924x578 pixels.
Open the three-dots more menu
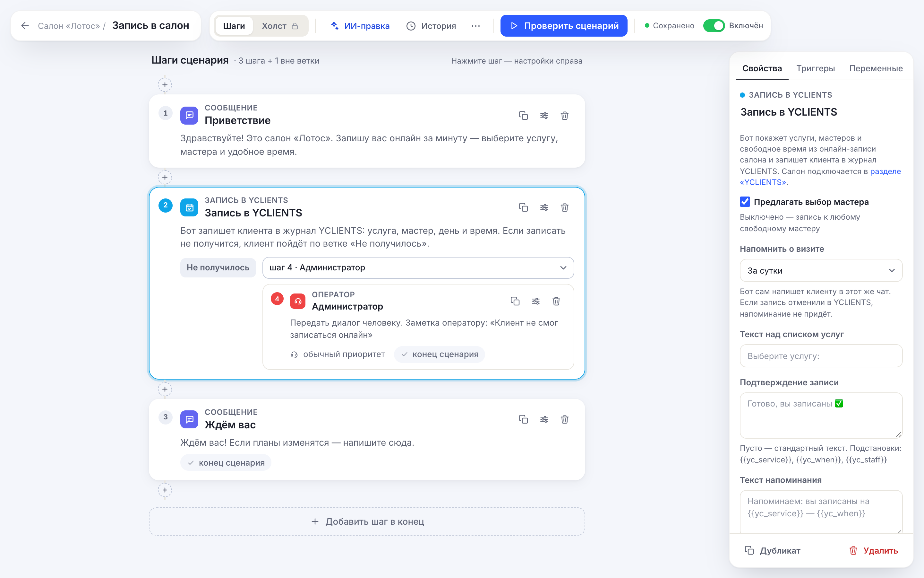click(475, 26)
